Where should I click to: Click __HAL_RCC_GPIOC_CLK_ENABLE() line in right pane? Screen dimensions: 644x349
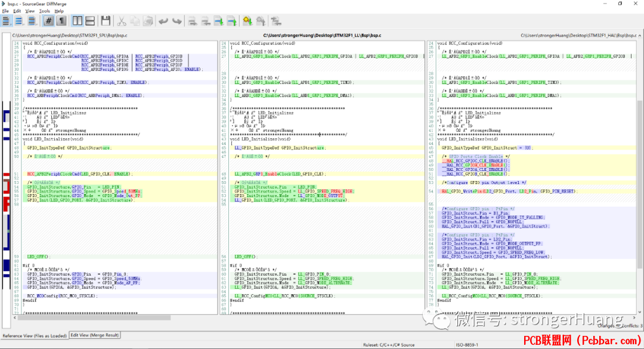[x=476, y=161]
